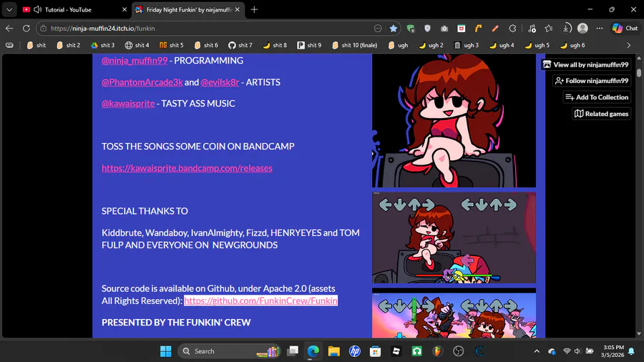Click View all by ninjamuffin99
This screenshot has height=362, width=644.
585,64
